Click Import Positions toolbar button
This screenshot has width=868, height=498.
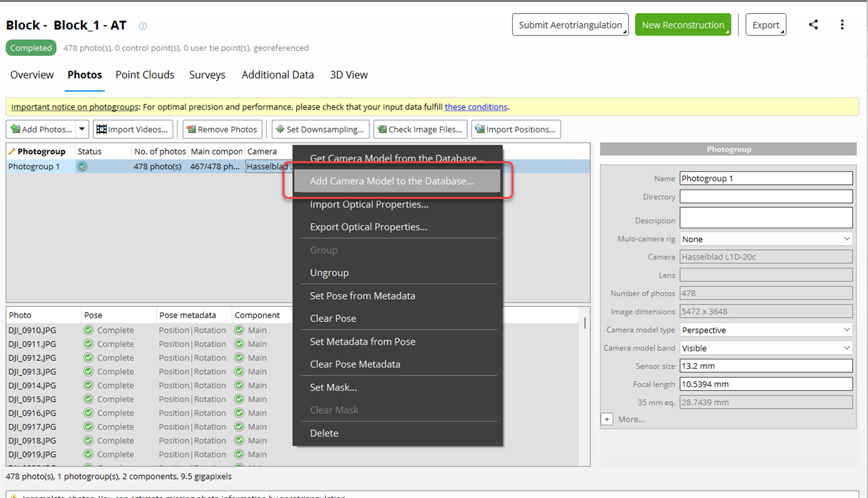tap(516, 129)
